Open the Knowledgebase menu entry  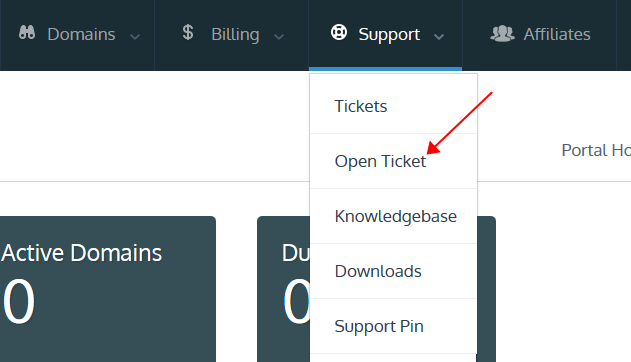[x=394, y=216]
